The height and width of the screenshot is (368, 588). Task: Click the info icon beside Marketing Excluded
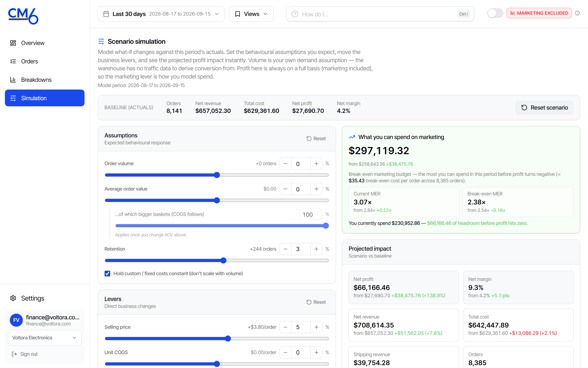(x=578, y=13)
